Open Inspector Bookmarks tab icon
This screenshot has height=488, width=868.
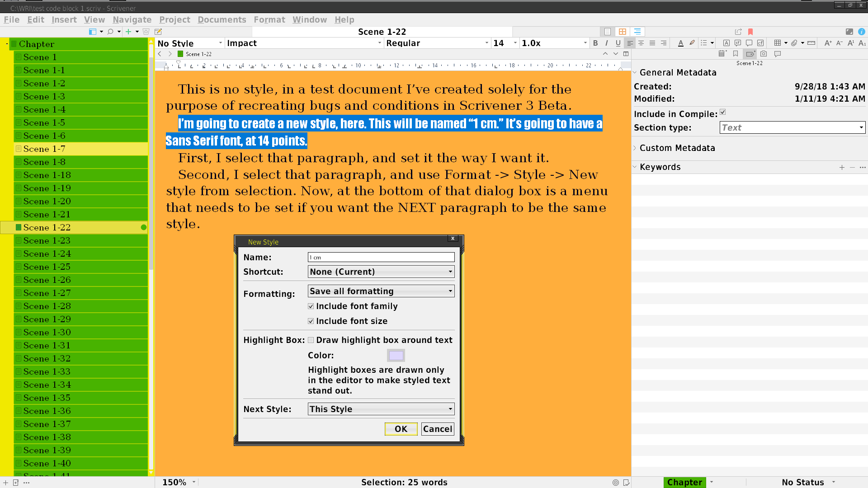736,54
